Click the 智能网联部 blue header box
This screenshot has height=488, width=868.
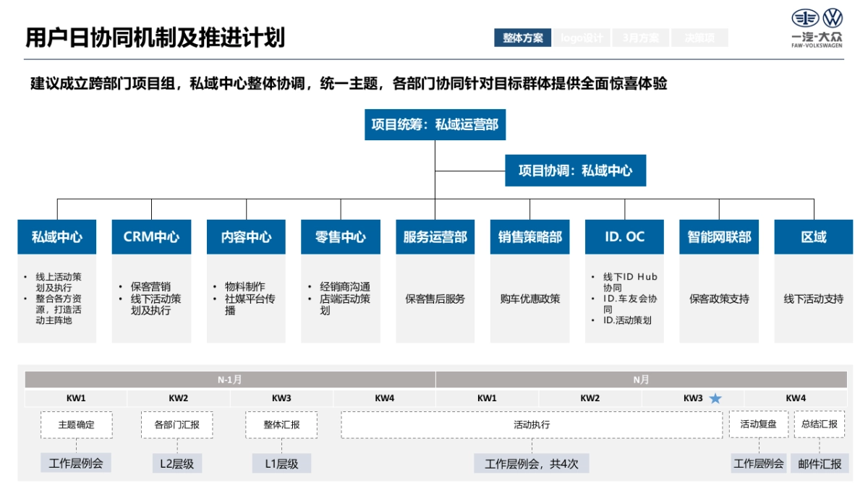(718, 236)
